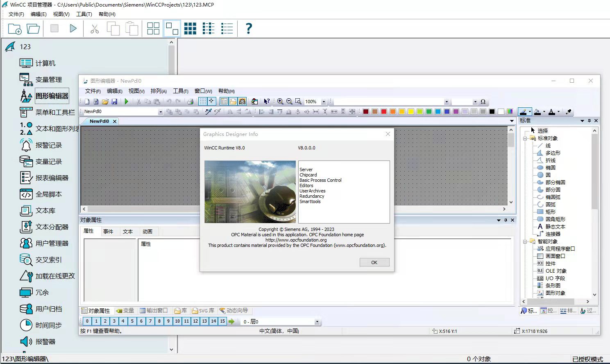
Task: Open the font name dropdown in the toolbar
Action: tap(447, 102)
